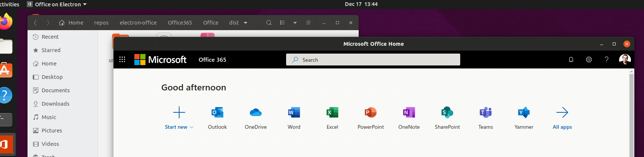The width and height of the screenshot is (644, 157).
Task: Click the Office 365 header link
Action: pyautogui.click(x=212, y=60)
